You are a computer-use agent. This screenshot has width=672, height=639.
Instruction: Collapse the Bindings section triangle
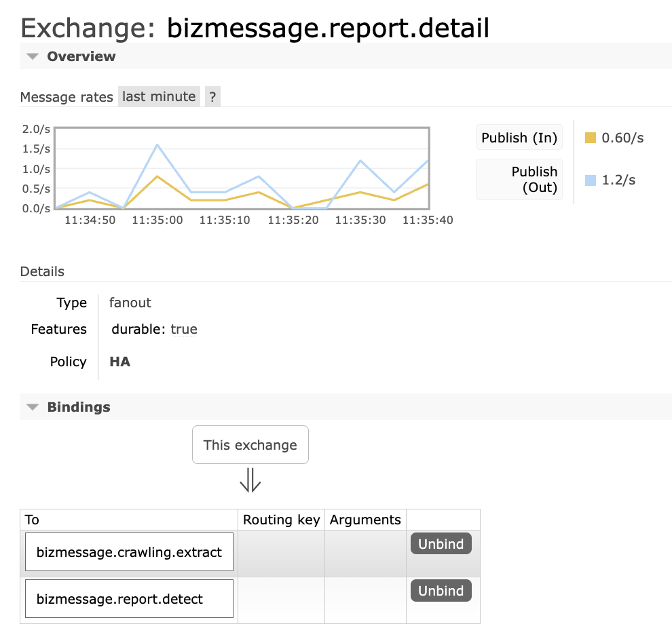pyautogui.click(x=32, y=408)
